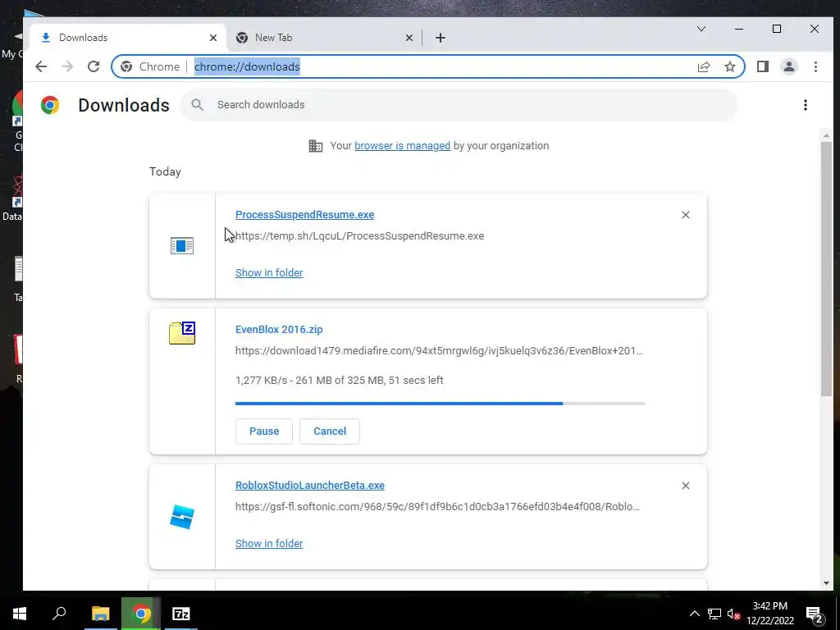
Task: Click the search magnifier in downloads search
Action: click(x=197, y=105)
